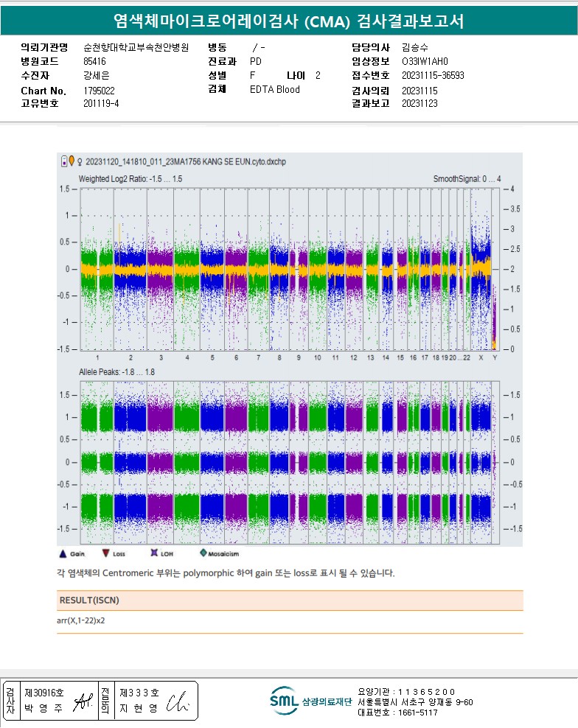Click the 20231115-36593 receipt number
This screenshot has width=578, height=728.
[x=433, y=75]
